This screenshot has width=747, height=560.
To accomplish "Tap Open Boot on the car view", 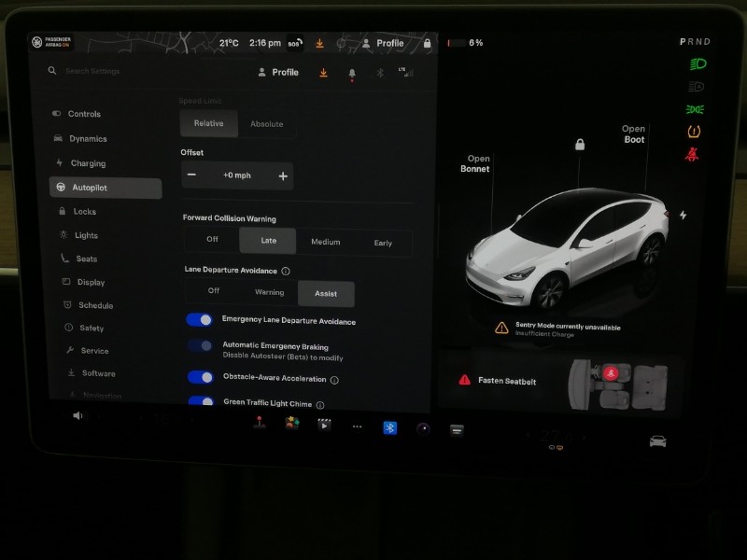I will pyautogui.click(x=634, y=133).
